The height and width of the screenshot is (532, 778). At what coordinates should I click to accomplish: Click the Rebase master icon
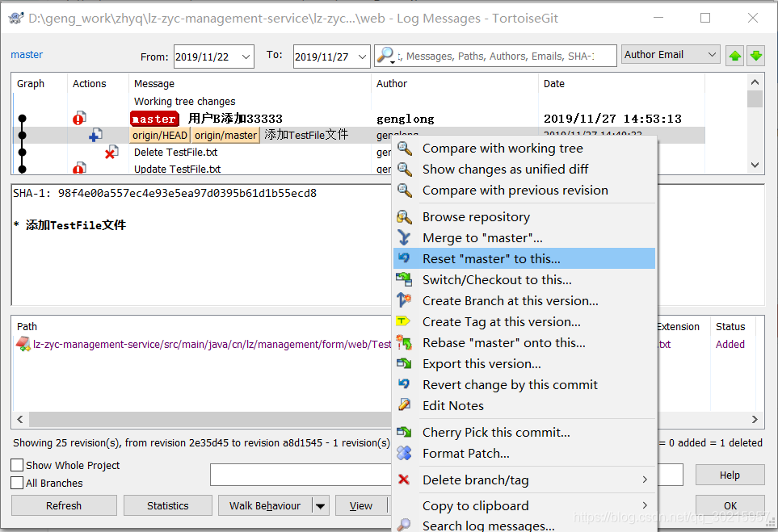pos(405,342)
